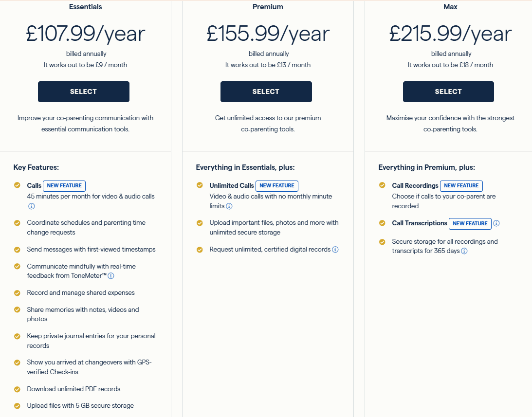Select the Premium plan
Image resolution: width=532 pixels, height=417 pixels.
click(266, 91)
